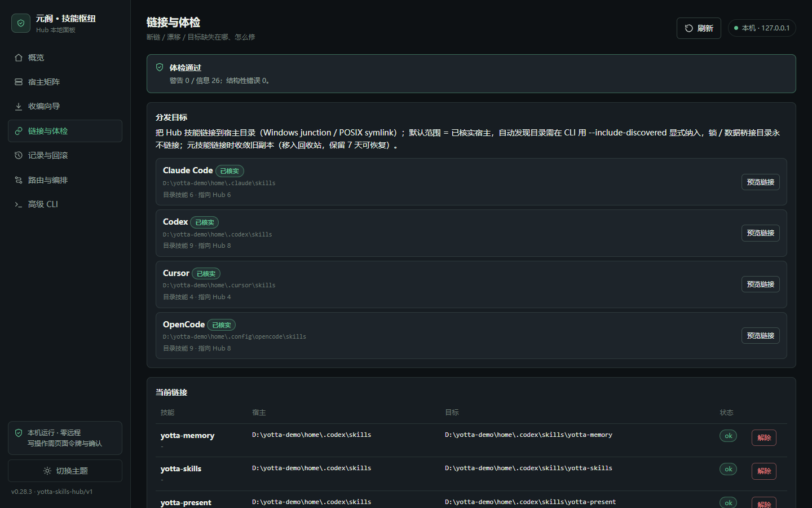The height and width of the screenshot is (508, 812).
Task: Click the yotta-memory skill name
Action: [187, 436]
